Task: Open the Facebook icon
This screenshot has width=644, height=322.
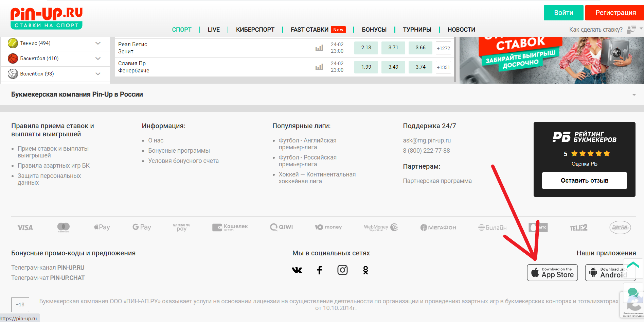Action: click(x=320, y=270)
